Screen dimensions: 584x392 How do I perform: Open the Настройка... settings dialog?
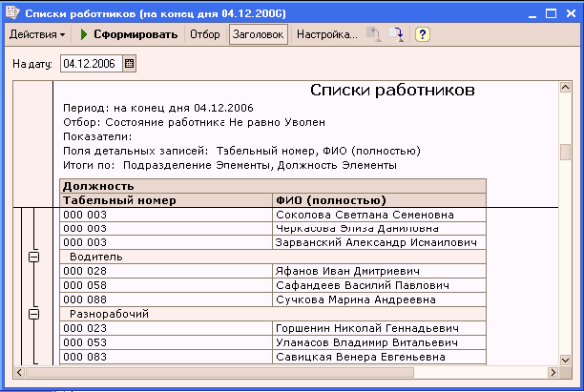click(326, 34)
